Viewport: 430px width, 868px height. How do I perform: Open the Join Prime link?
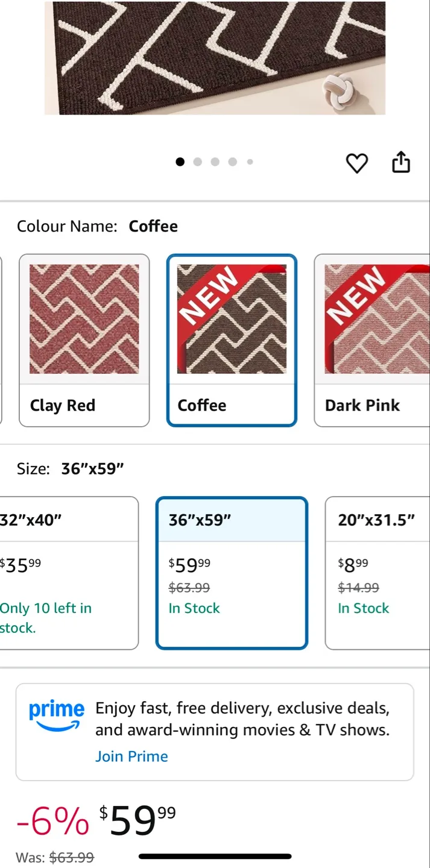pos(131,756)
